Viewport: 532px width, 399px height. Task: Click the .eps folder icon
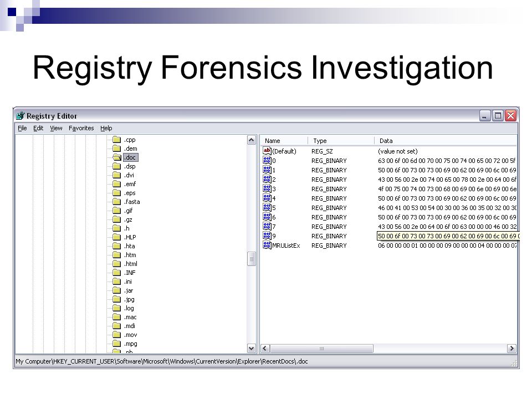(117, 193)
